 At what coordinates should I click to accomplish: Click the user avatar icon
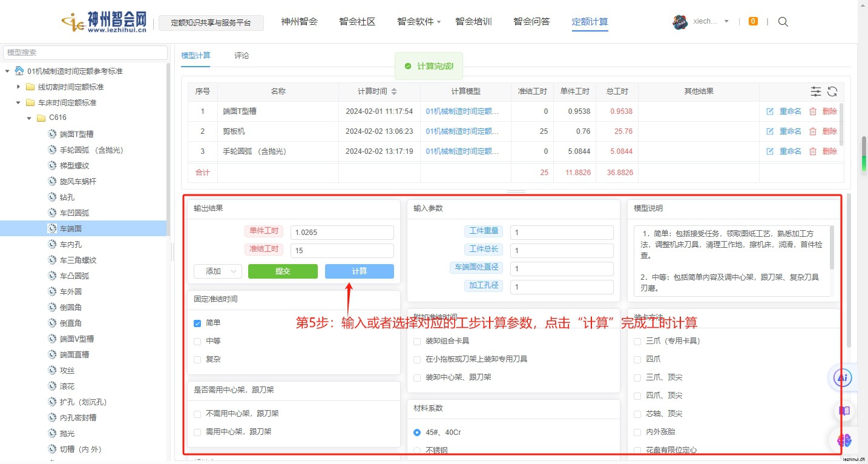tap(680, 22)
